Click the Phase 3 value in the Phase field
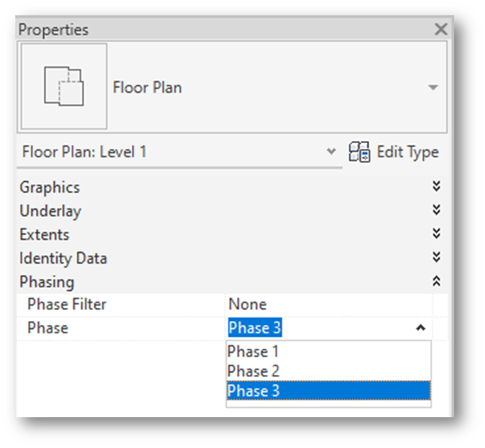The width and height of the screenshot is (485, 448). (x=255, y=328)
